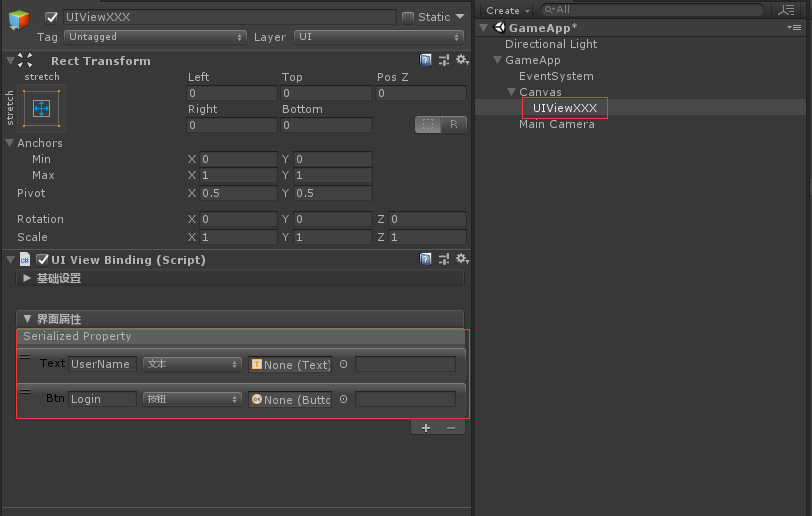Toggle raw edit mode R button
The image size is (812, 516).
[454, 124]
